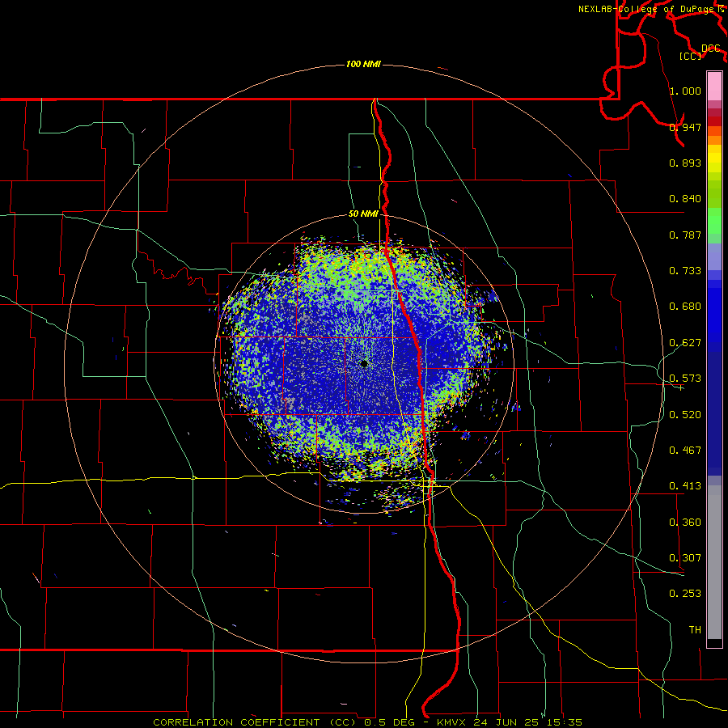Click the 0.253 legend value
Viewport: 728px width, 728px height.
685,594
